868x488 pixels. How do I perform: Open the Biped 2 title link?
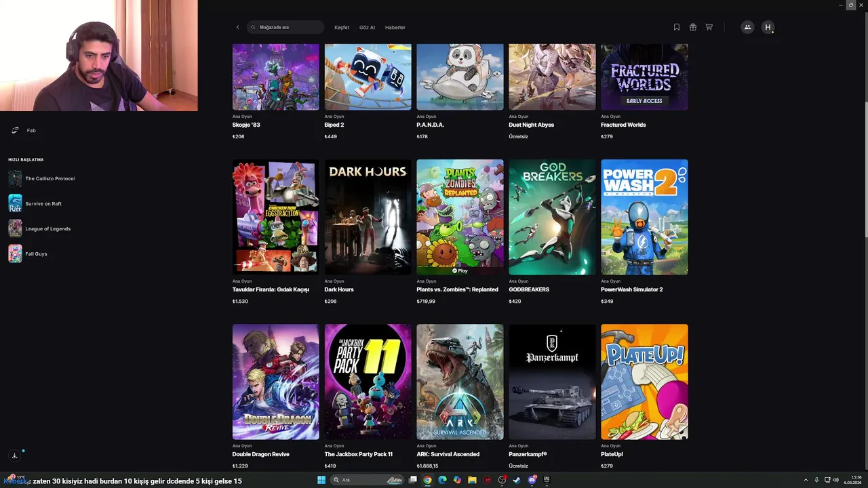pyautogui.click(x=334, y=125)
